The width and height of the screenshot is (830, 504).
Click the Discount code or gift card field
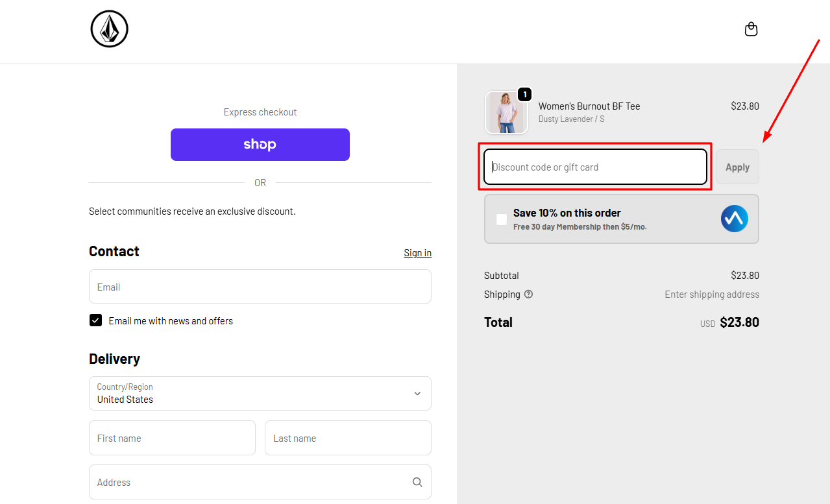[595, 167]
